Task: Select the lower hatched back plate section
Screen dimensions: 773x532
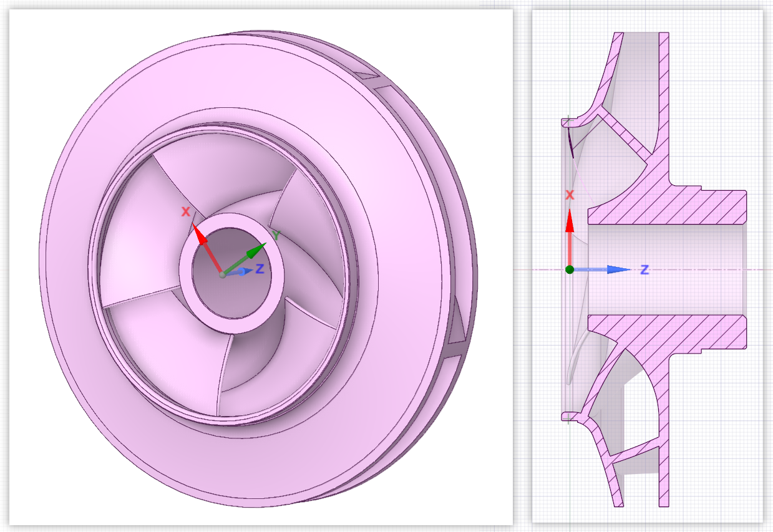Action: coord(664,449)
